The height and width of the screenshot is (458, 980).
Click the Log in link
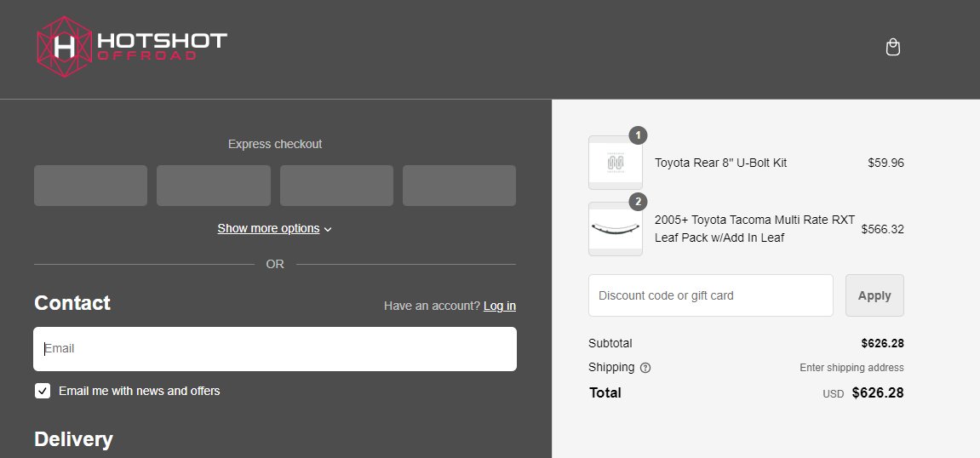coord(500,306)
